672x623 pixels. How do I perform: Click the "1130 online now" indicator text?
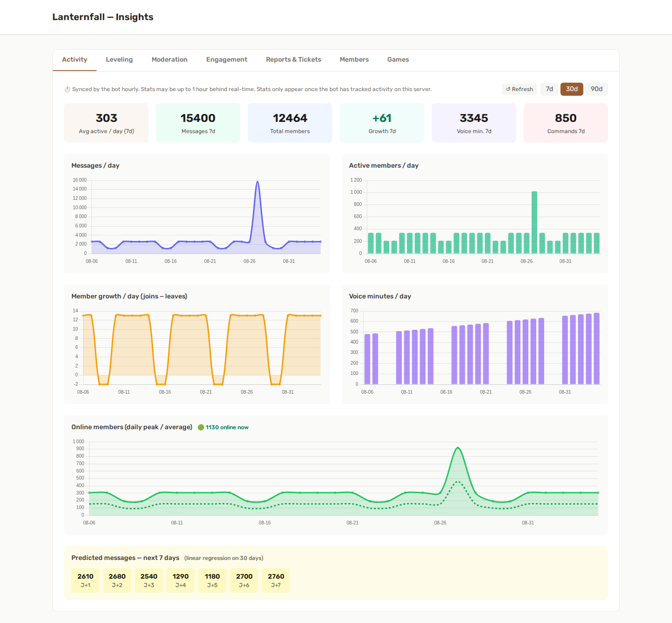tap(227, 427)
